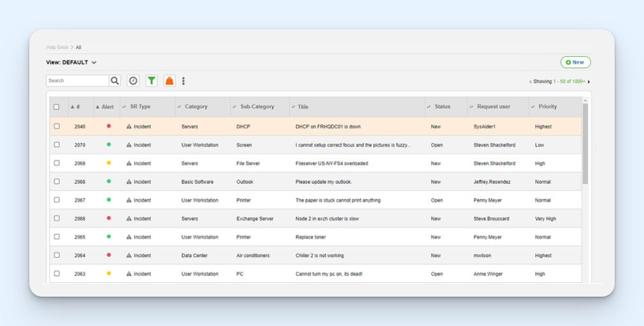Sort by the Status column header
Screen dimensions: 644x326
click(442, 107)
